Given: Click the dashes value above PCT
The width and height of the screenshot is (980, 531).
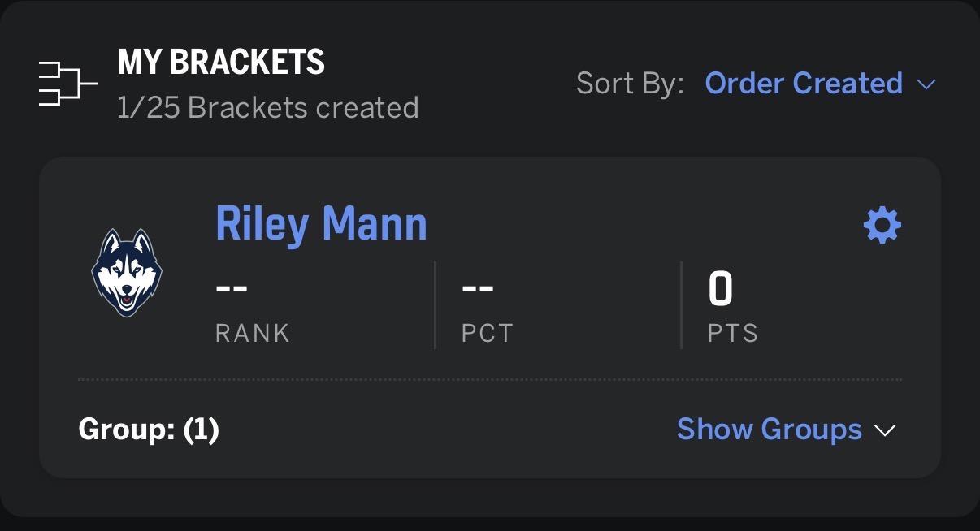Looking at the screenshot, I should tap(478, 288).
